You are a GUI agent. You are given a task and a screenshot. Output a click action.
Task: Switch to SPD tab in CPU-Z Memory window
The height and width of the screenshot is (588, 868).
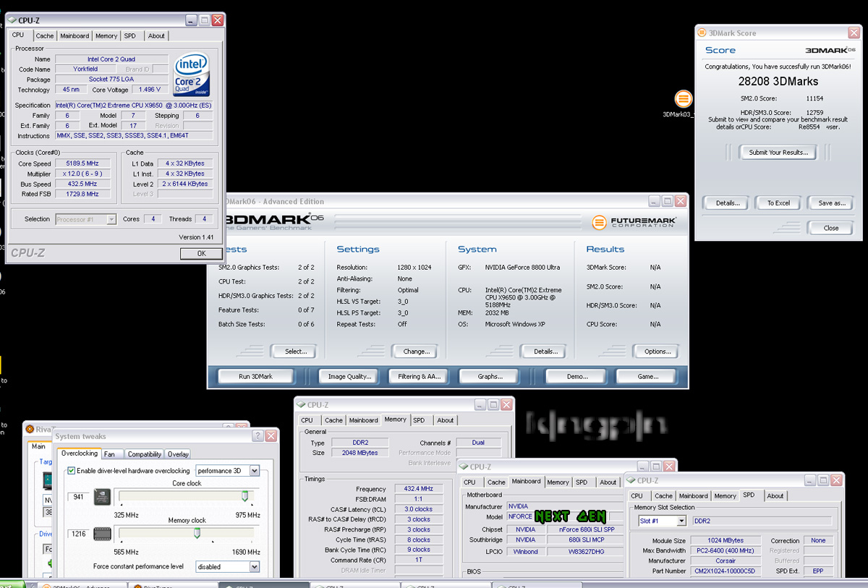click(419, 420)
